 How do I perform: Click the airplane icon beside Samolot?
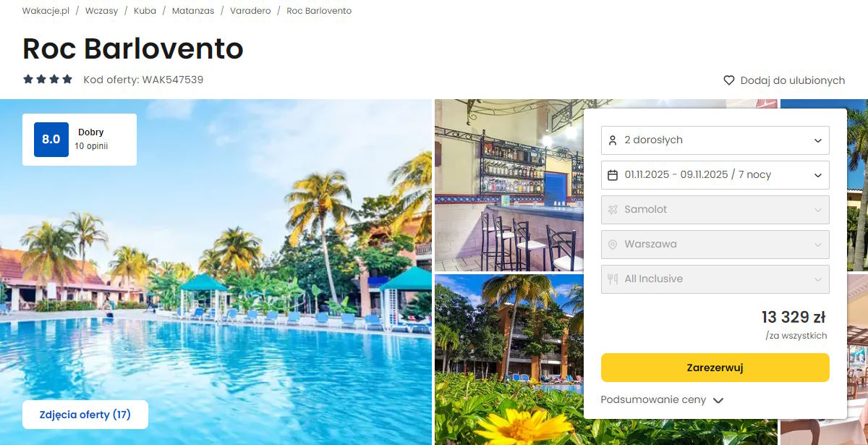coord(613,210)
